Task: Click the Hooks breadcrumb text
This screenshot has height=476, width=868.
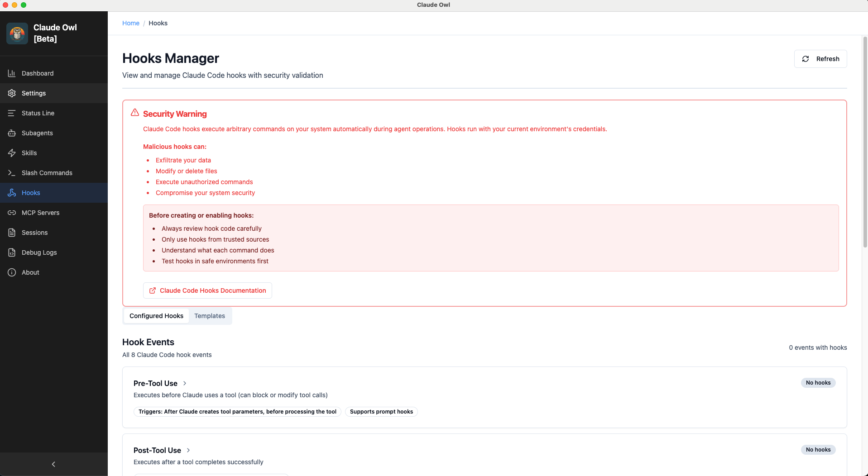Action: click(x=158, y=23)
